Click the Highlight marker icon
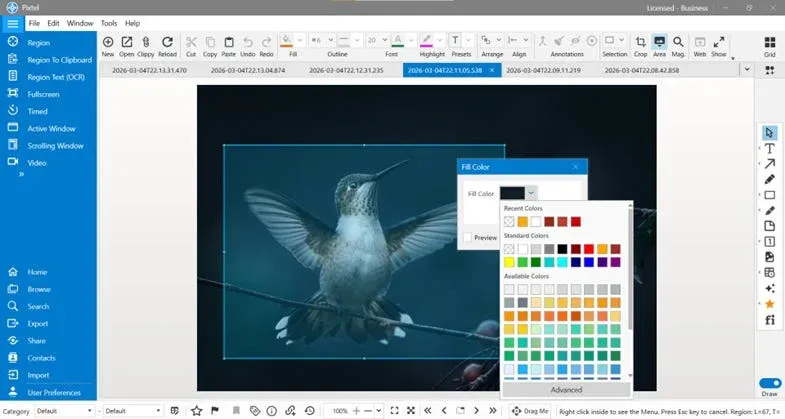 pos(426,41)
